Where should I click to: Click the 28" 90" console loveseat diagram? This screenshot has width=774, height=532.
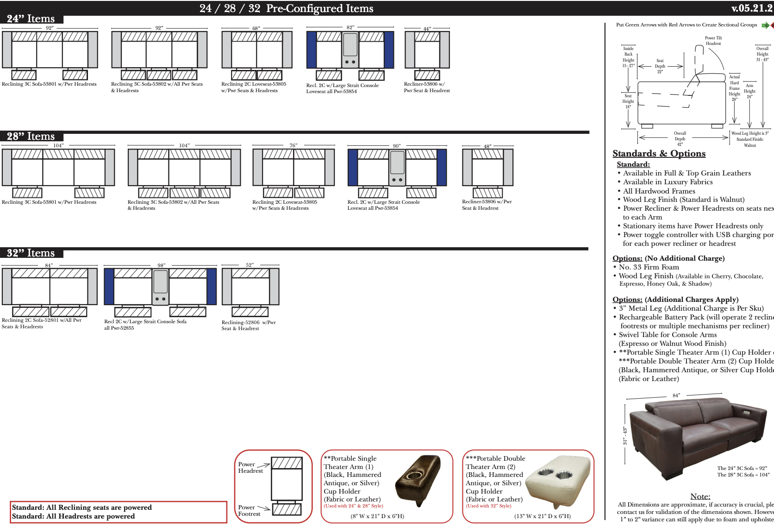pyautogui.click(x=397, y=171)
